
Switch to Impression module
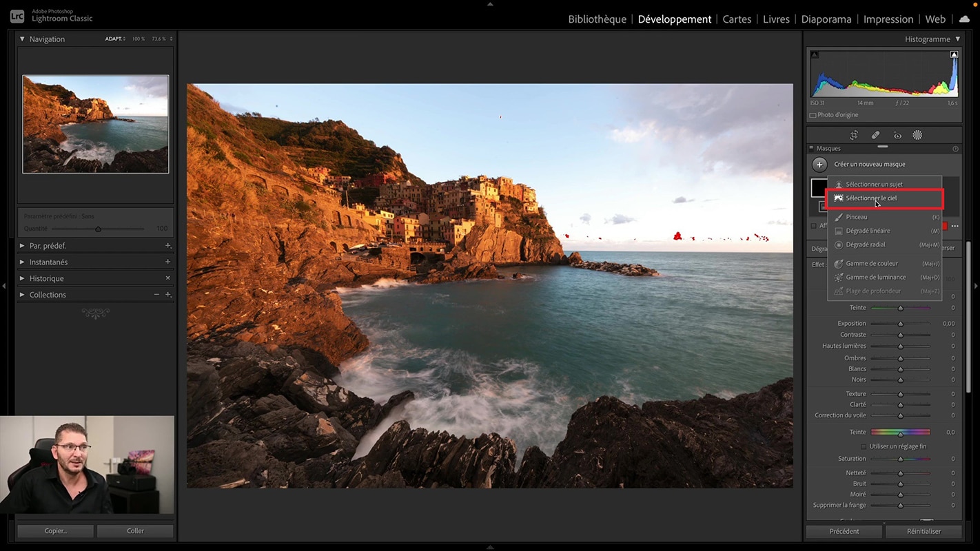888,19
